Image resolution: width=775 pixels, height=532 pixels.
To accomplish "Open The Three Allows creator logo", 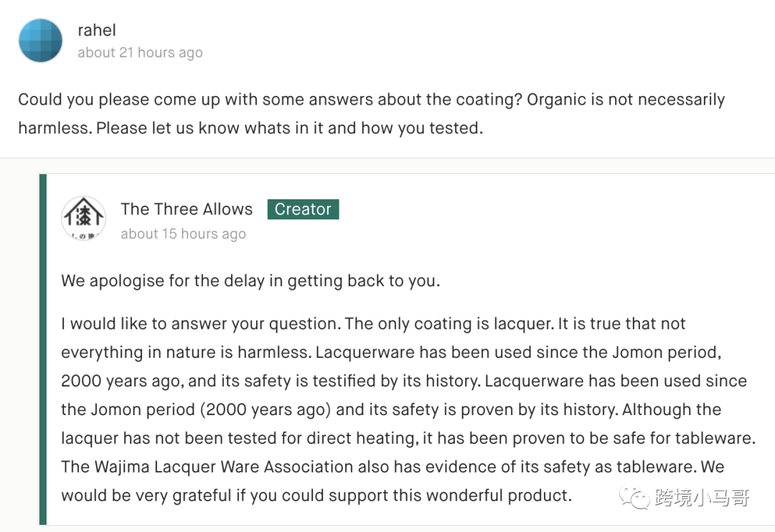I will tap(83, 217).
